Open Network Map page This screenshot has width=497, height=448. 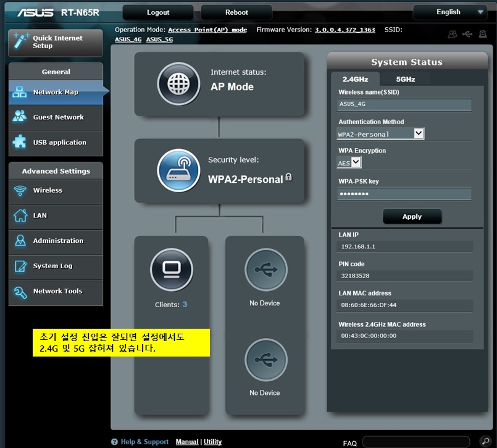pos(56,92)
